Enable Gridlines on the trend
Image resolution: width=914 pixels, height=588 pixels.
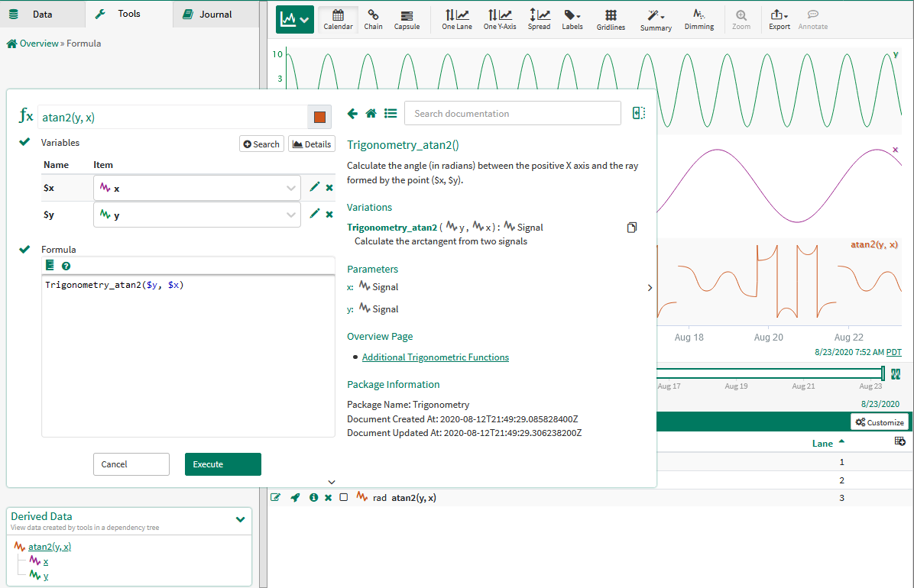(610, 18)
